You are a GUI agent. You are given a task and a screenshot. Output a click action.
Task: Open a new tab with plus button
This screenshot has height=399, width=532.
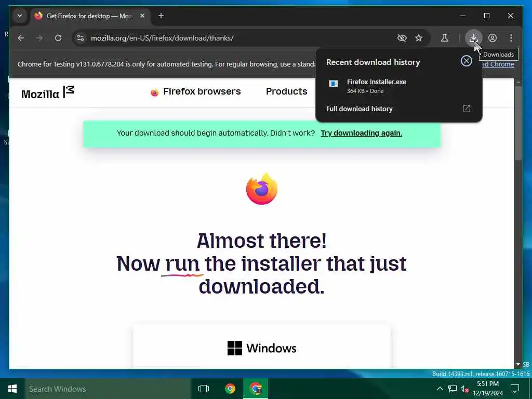pyautogui.click(x=161, y=16)
